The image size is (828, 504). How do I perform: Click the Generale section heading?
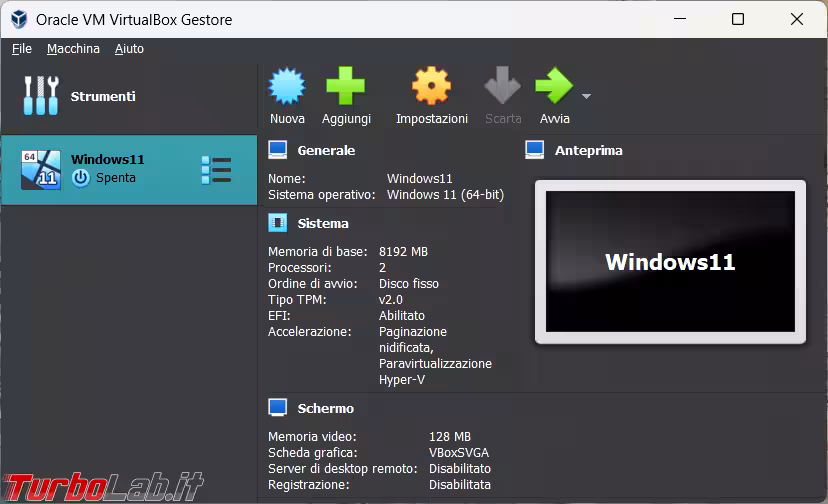pos(325,150)
